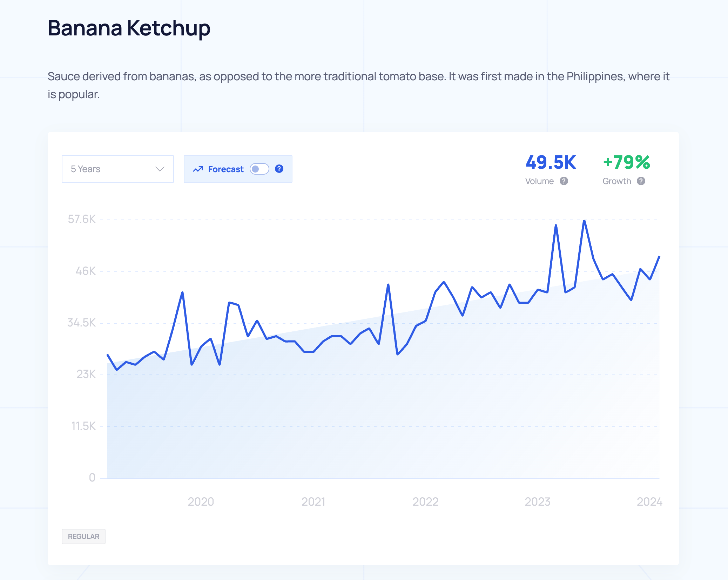
Task: Toggle the Forecast switch on
Action: (259, 169)
